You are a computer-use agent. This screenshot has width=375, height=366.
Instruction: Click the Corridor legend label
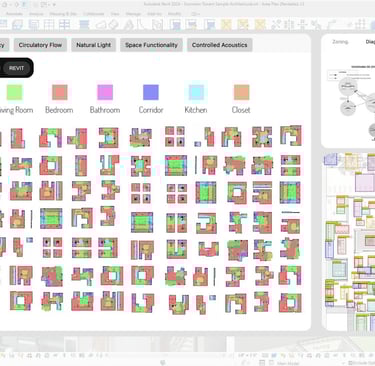click(x=151, y=110)
